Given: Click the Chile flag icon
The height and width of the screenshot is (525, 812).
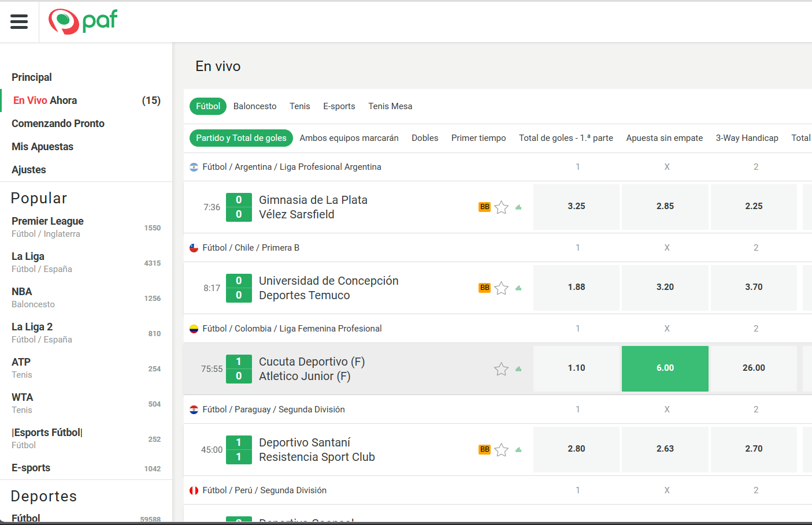Looking at the screenshot, I should (194, 248).
